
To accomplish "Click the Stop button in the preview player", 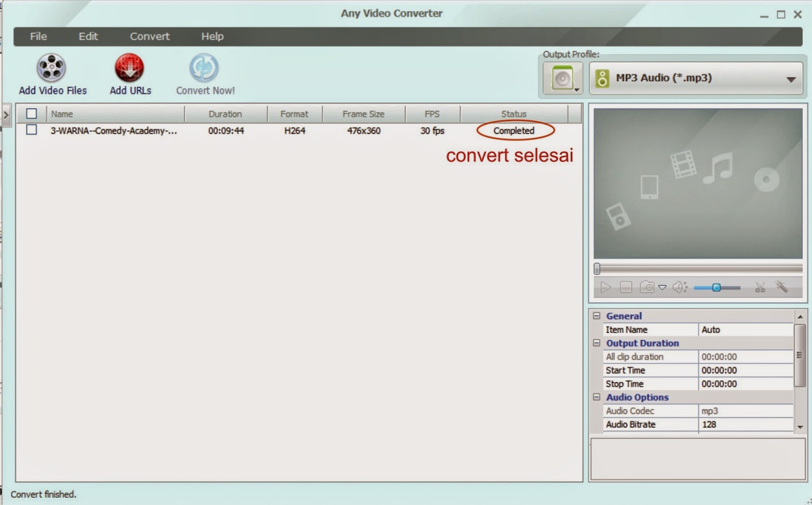I will pyautogui.click(x=626, y=287).
